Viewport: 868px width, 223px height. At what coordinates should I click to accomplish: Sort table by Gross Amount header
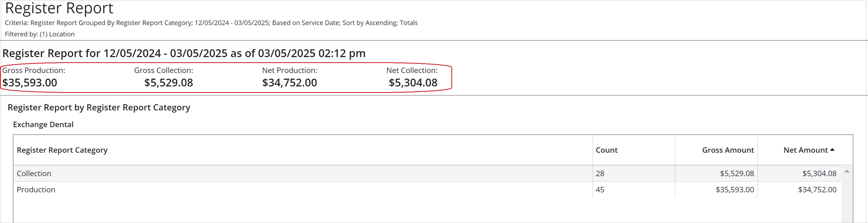[x=728, y=150]
